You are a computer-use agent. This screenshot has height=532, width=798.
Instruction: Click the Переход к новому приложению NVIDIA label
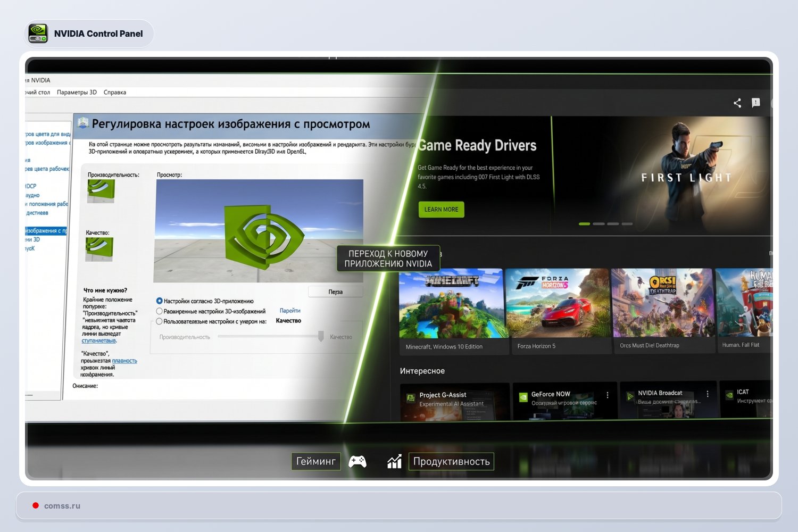coord(388,259)
